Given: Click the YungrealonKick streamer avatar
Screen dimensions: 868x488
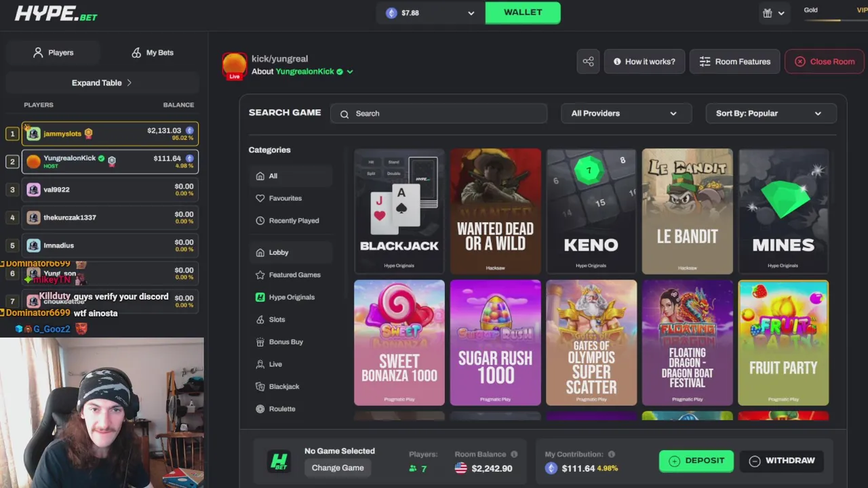Looking at the screenshot, I should [235, 66].
